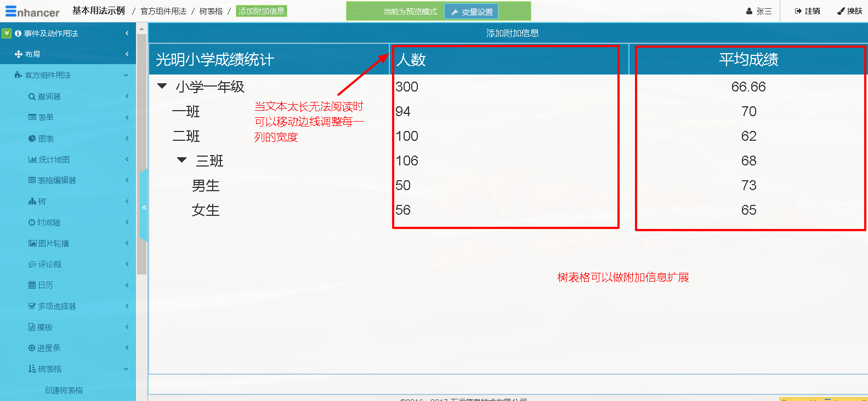Click 注销 to log out

click(807, 11)
